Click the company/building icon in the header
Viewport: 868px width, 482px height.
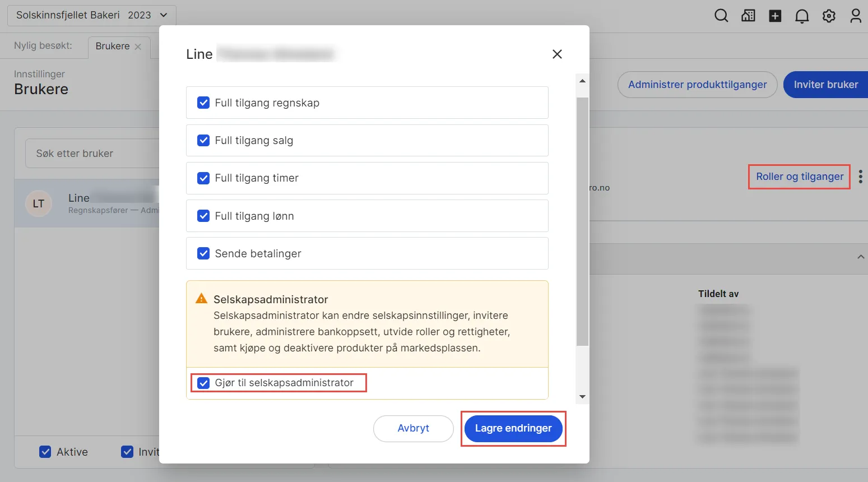(748, 16)
